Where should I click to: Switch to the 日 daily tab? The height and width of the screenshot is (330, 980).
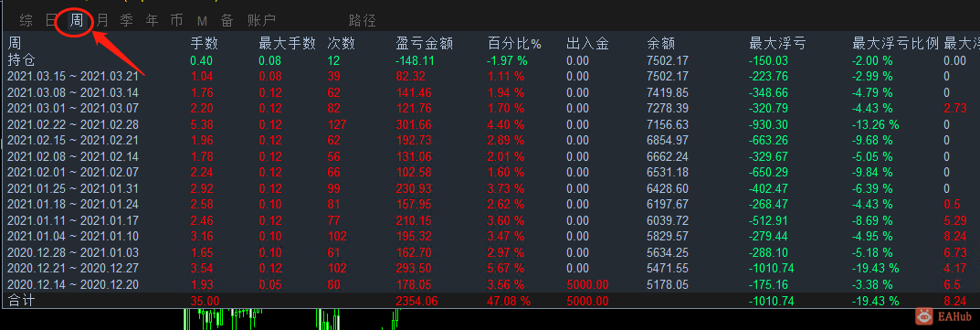(51, 21)
